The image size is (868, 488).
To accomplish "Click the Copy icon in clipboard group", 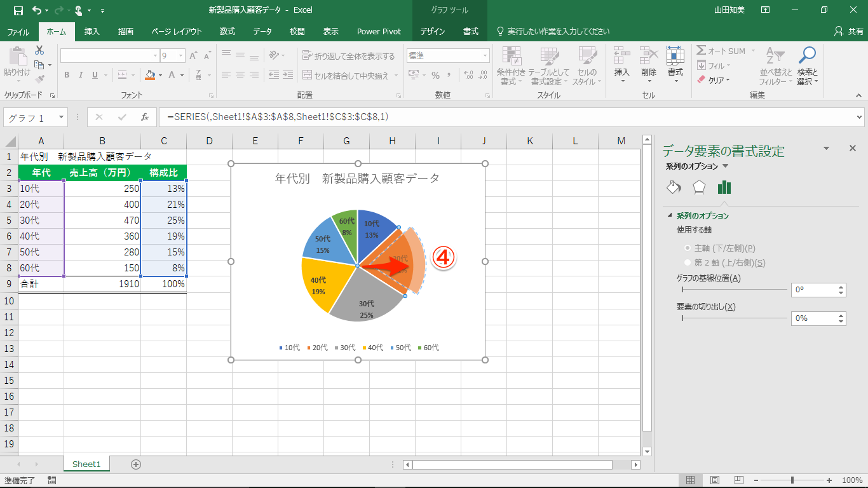I will point(39,65).
